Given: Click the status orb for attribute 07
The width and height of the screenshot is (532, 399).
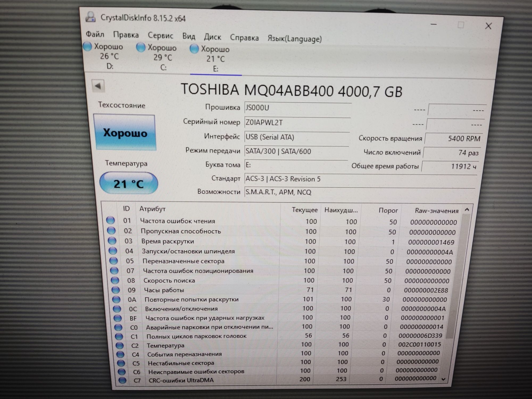Looking at the screenshot, I should [x=114, y=270].
